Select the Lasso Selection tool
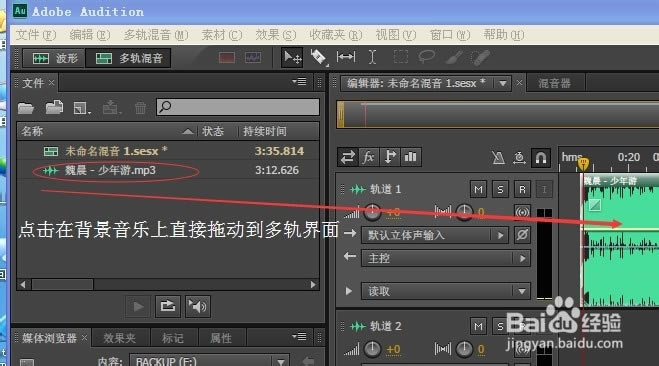This screenshot has height=366, width=659. (x=426, y=57)
